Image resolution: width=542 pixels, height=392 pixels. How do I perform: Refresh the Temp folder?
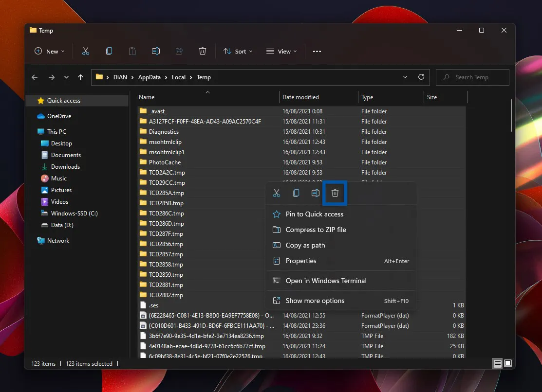point(421,77)
